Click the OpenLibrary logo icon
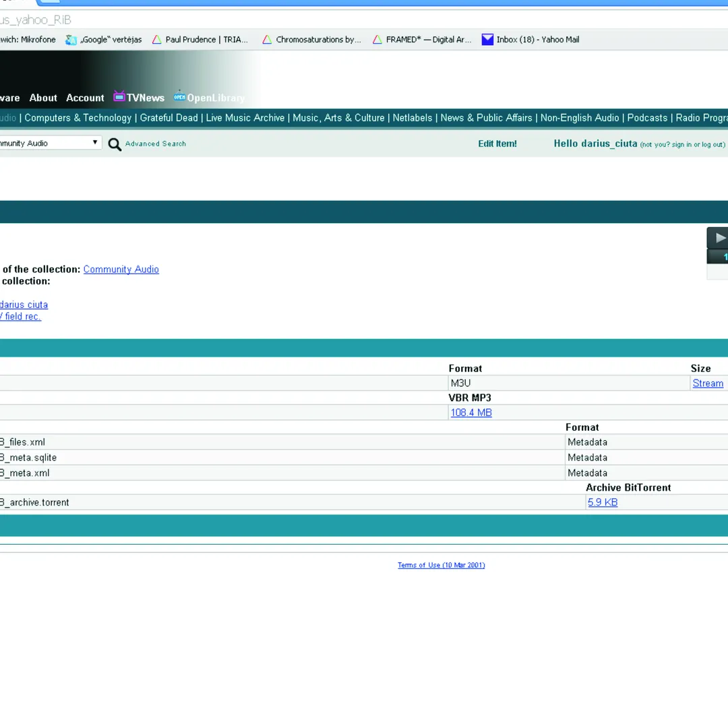 (x=179, y=96)
